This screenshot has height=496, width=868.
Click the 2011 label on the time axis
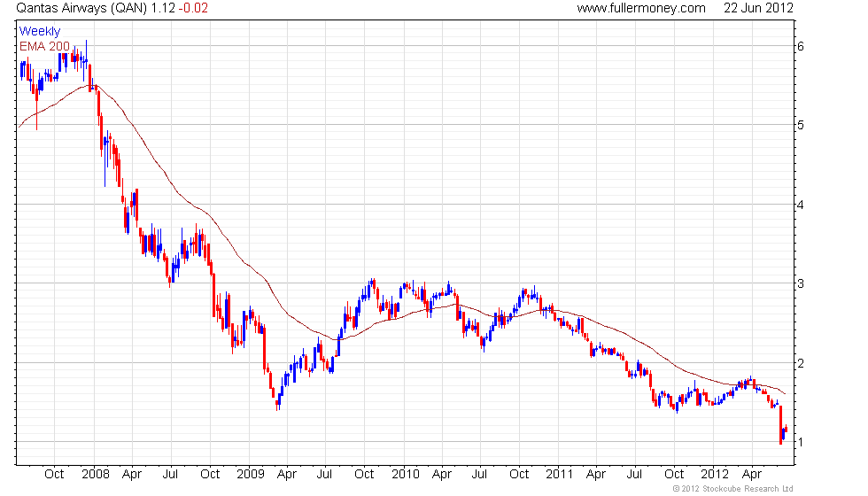560,475
